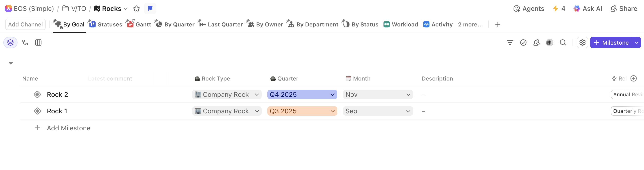Click the assignees people icon in toolbar
Screen dimensions: 644x170
pos(536,43)
